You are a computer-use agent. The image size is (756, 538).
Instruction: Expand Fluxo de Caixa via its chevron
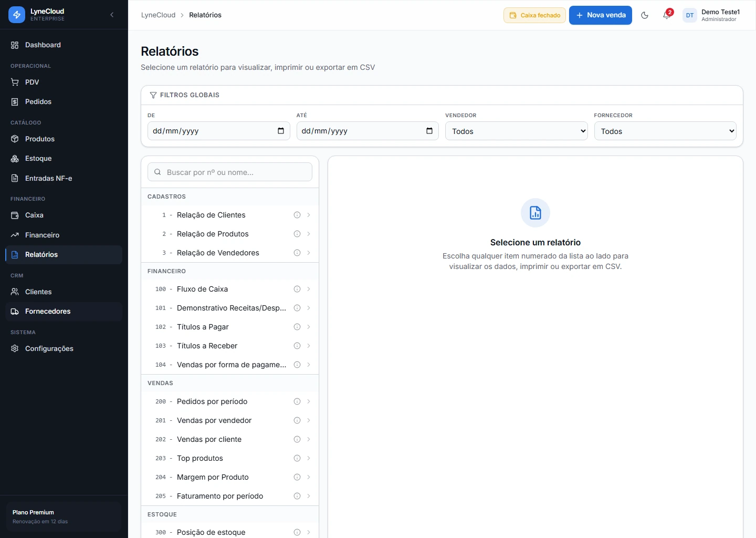(x=309, y=289)
